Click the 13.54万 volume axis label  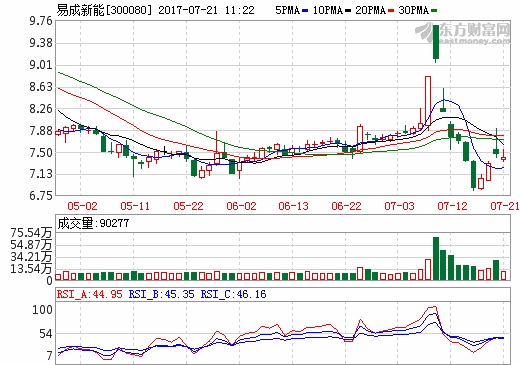coord(31,269)
